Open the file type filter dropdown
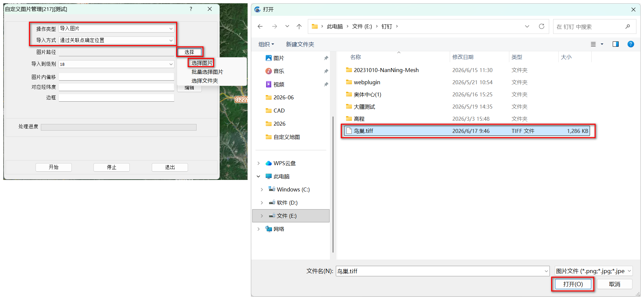Screen dimensions: 644x300 [593, 271]
